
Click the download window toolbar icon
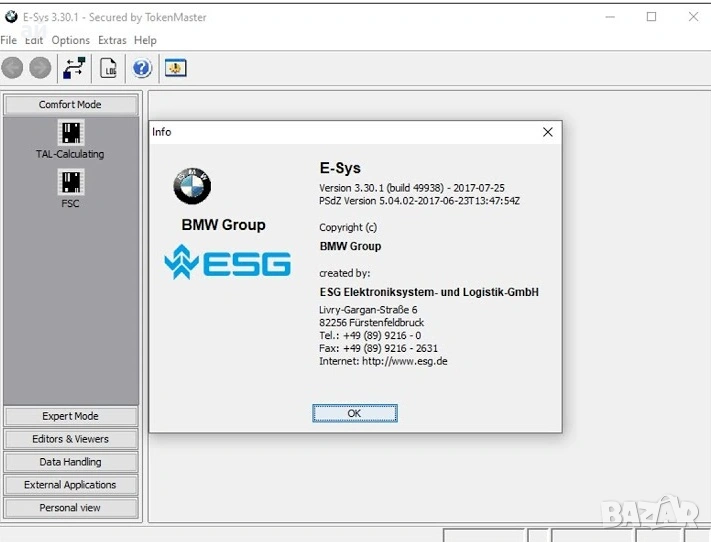pyautogui.click(x=176, y=68)
